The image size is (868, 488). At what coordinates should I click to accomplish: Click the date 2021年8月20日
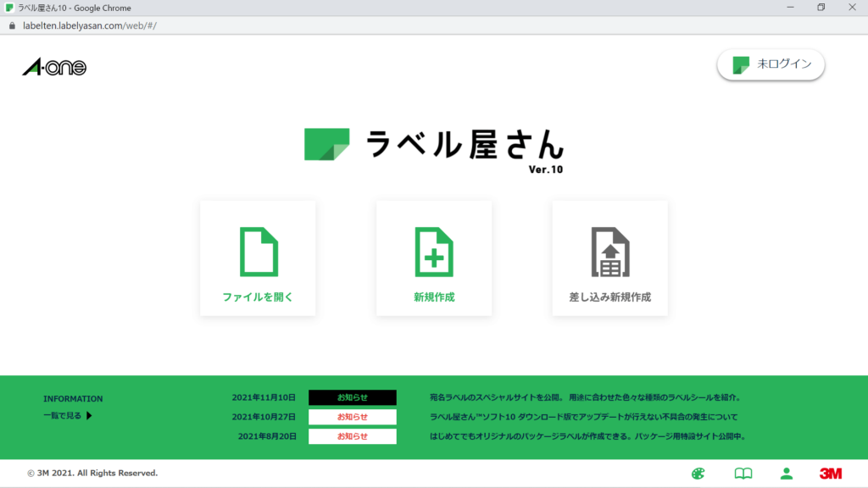coord(267,436)
